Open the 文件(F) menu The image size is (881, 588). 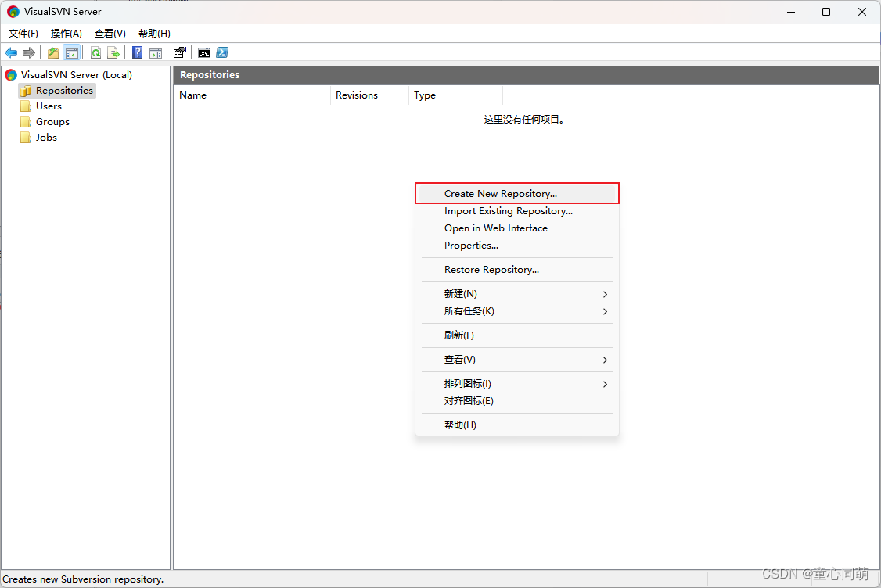[23, 34]
